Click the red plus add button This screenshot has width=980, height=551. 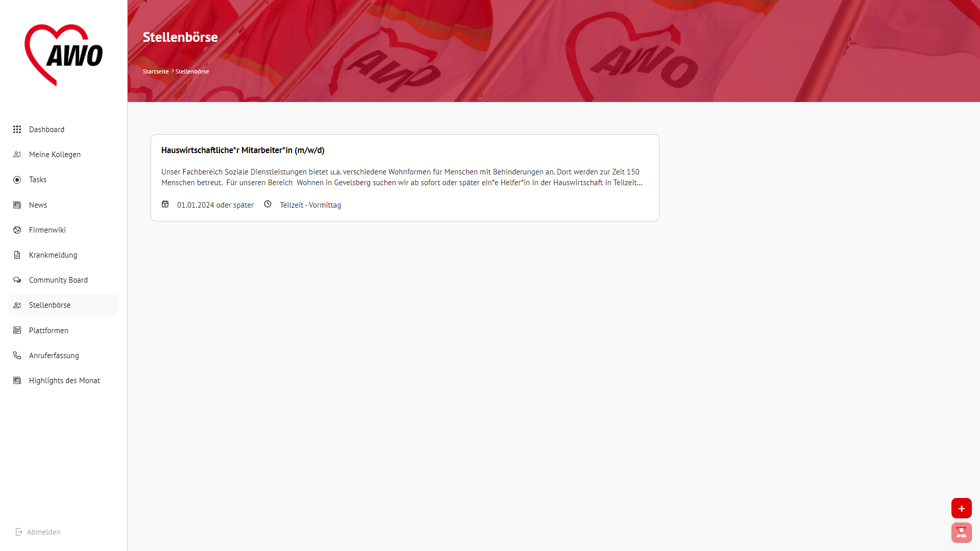pyautogui.click(x=962, y=508)
